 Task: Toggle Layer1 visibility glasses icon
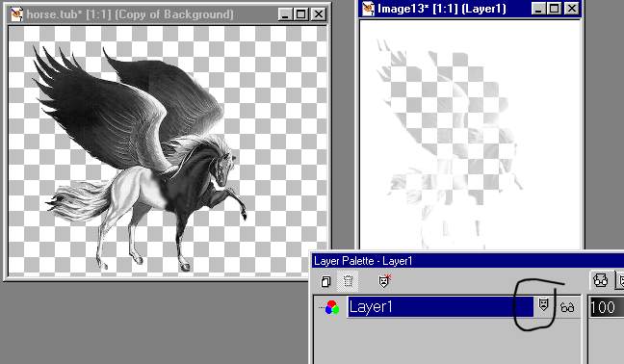567,307
